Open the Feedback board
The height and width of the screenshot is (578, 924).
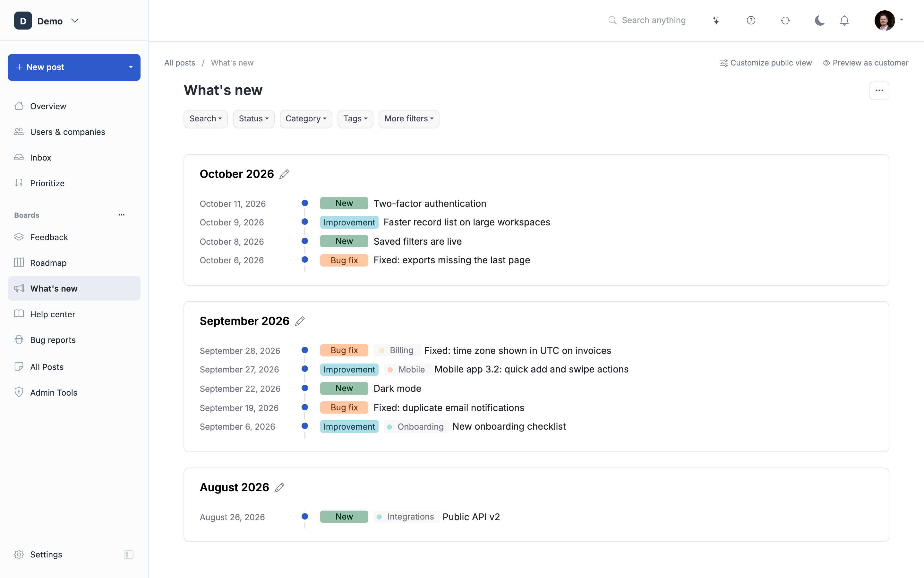pyautogui.click(x=74, y=237)
